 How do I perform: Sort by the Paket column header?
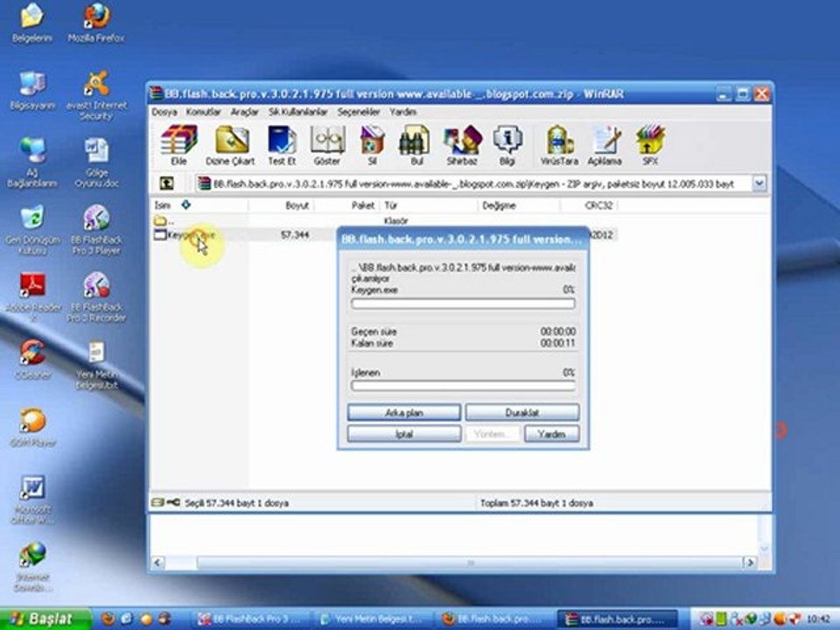[347, 205]
